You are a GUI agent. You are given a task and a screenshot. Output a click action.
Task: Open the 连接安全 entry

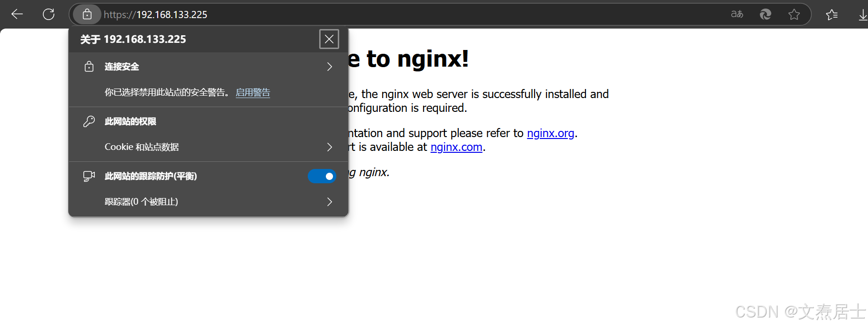(x=209, y=67)
